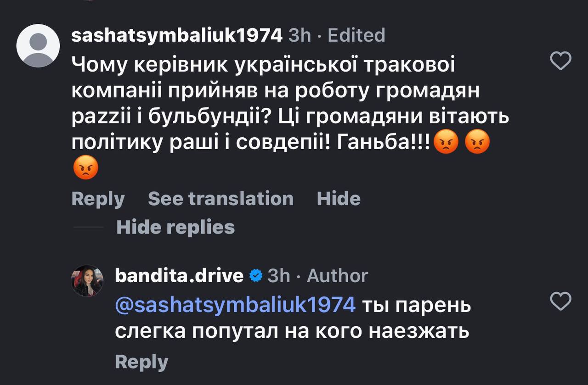
Task: Like the reply from bandita.drive
Action: click(560, 301)
